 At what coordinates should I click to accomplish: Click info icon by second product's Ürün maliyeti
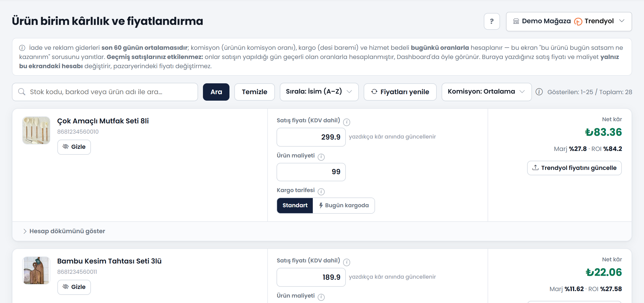321,297
